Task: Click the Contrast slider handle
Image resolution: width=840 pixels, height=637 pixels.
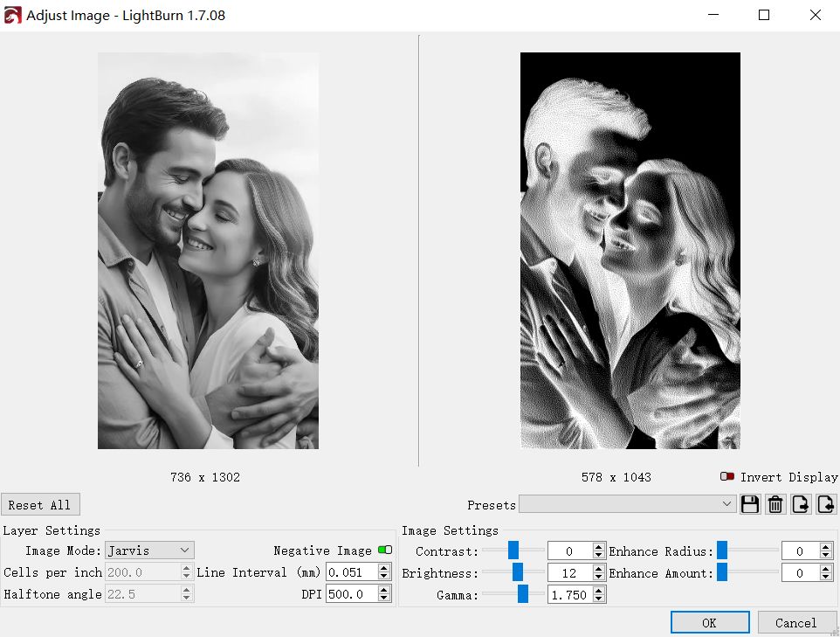Action: pos(513,550)
